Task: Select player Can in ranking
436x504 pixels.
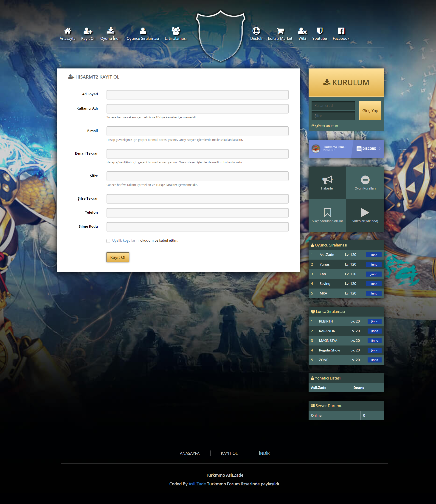Action: pyautogui.click(x=323, y=274)
